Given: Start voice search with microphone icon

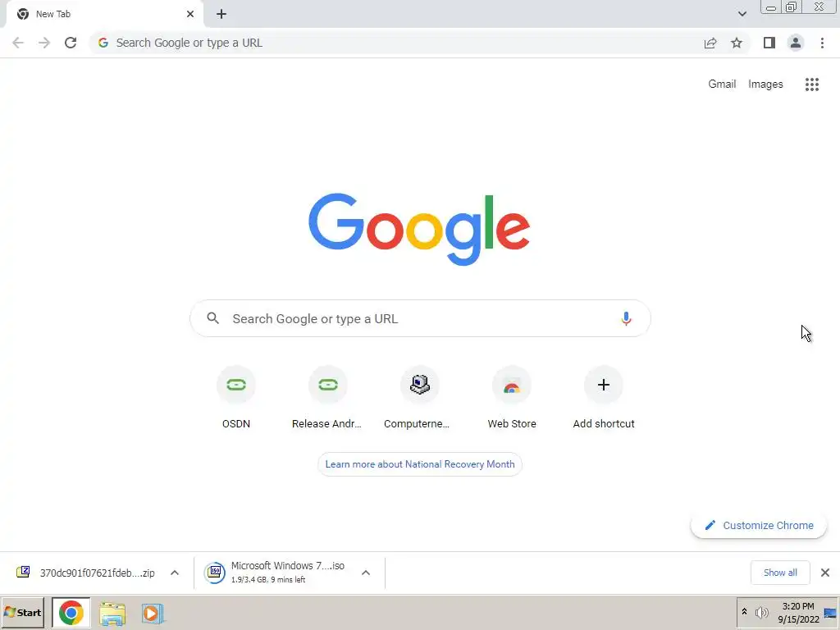Looking at the screenshot, I should (x=626, y=319).
